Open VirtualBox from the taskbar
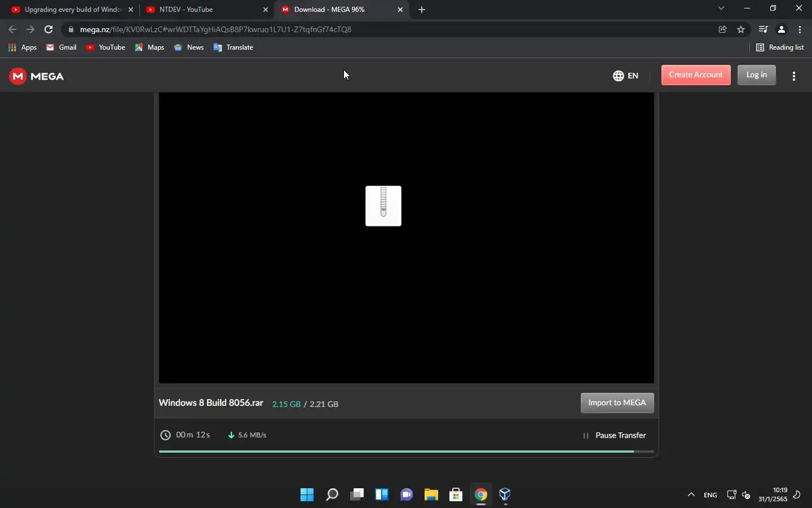 pyautogui.click(x=506, y=495)
